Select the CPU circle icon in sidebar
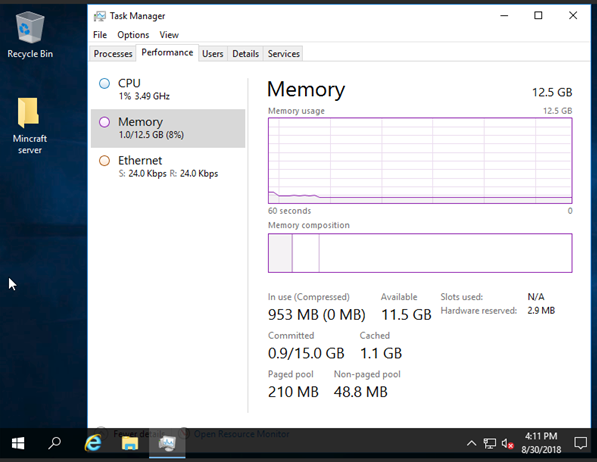The height and width of the screenshot is (462, 597). pyautogui.click(x=104, y=83)
